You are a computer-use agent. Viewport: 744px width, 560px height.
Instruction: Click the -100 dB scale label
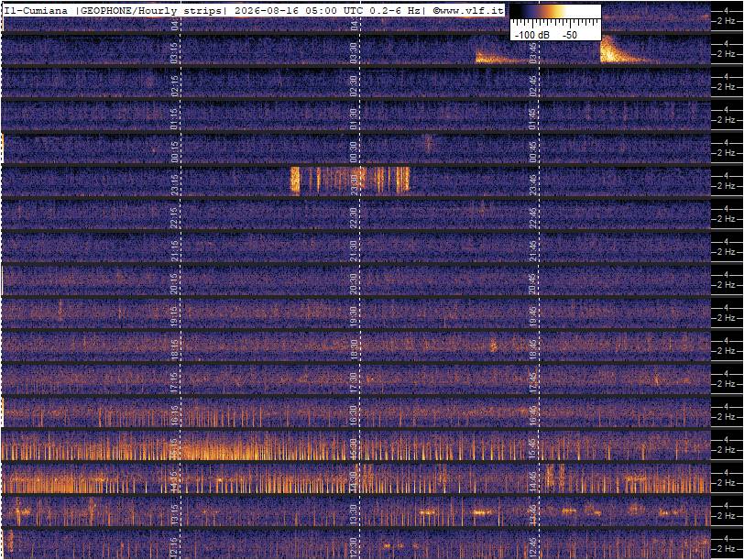[x=532, y=35]
